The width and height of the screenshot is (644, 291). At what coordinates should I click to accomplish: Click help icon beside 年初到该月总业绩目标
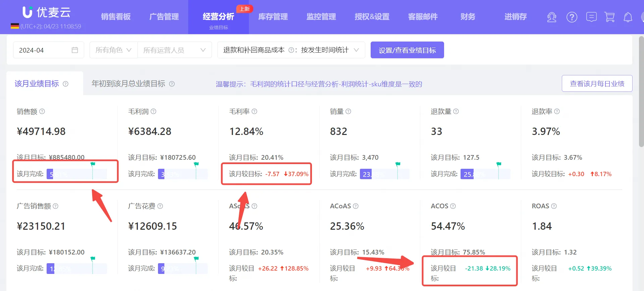coord(172,84)
